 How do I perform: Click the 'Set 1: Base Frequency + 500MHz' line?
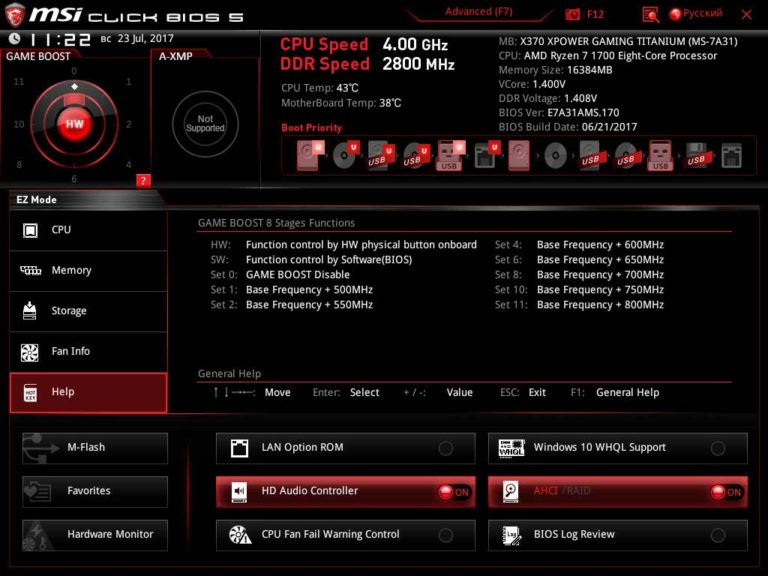pyautogui.click(x=292, y=290)
